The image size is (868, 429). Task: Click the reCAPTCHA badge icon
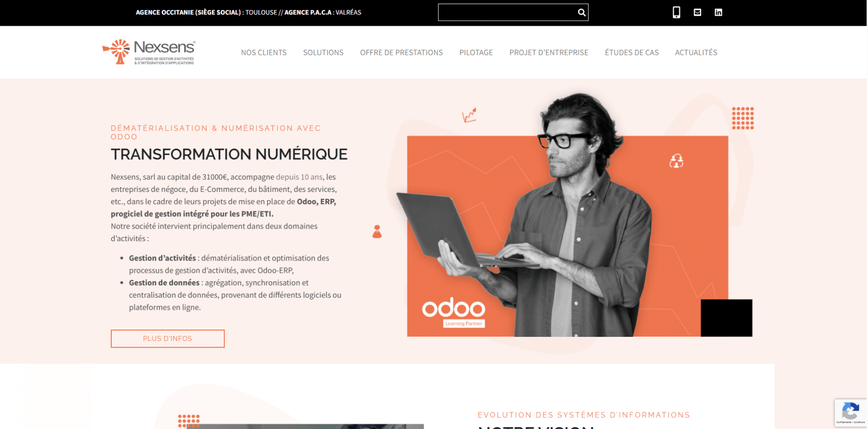click(850, 413)
